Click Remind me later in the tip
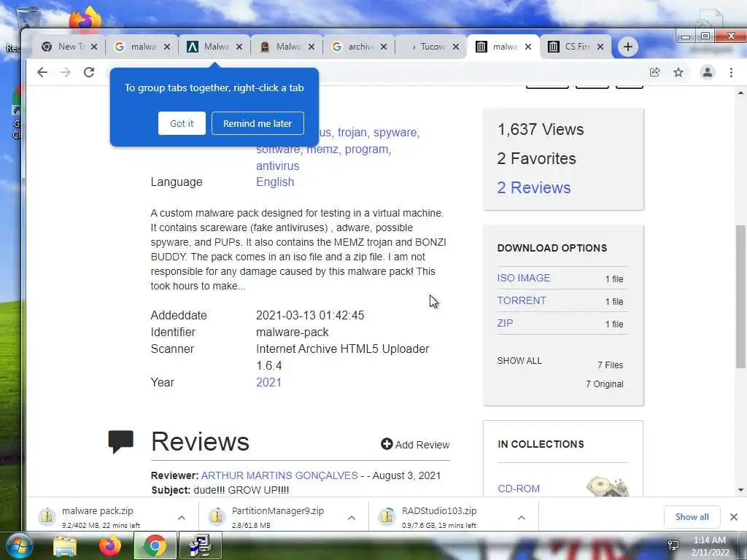The image size is (747, 560). 258,123
